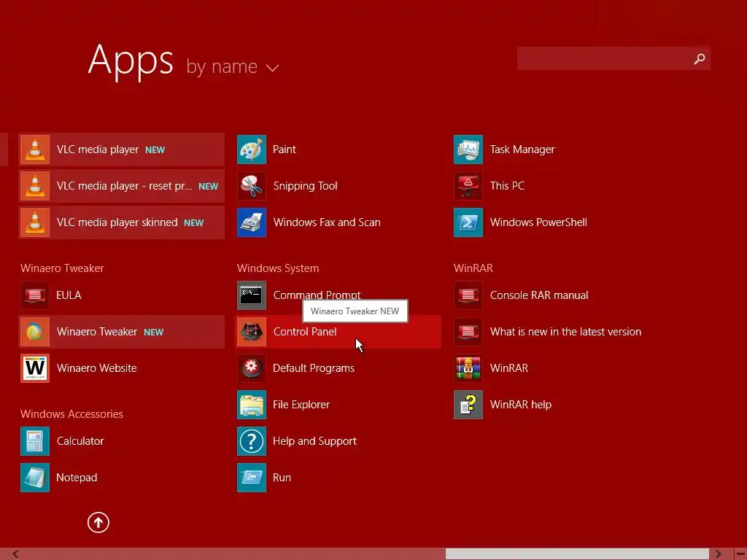Click VLC media player reset preferences icon
The image size is (747, 560).
pyautogui.click(x=35, y=186)
